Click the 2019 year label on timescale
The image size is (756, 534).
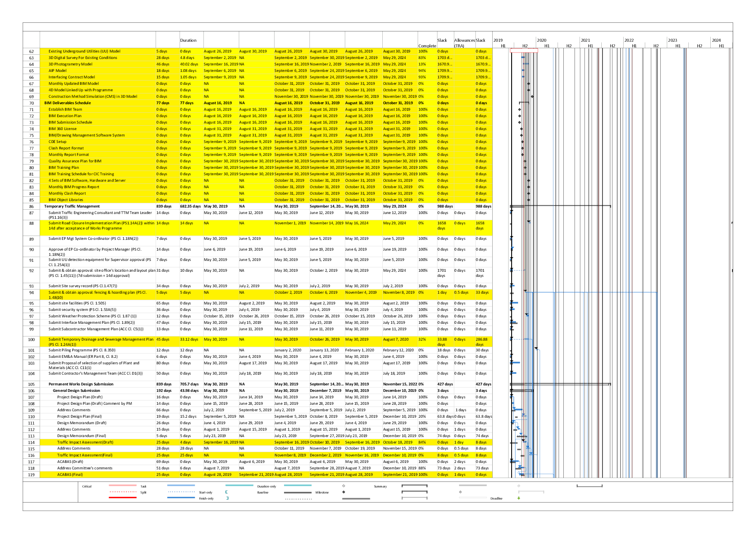click(498, 40)
